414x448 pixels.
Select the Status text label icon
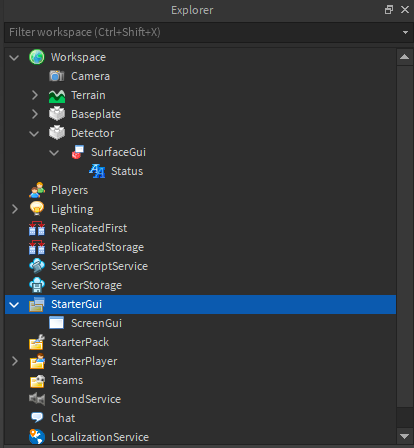[97, 171]
